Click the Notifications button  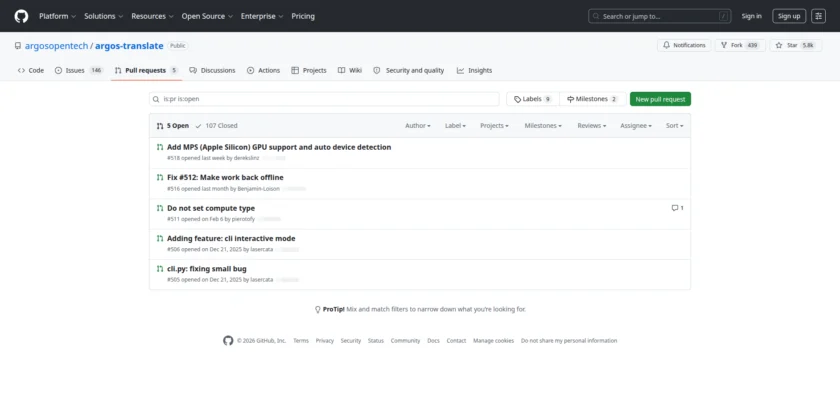pyautogui.click(x=684, y=46)
